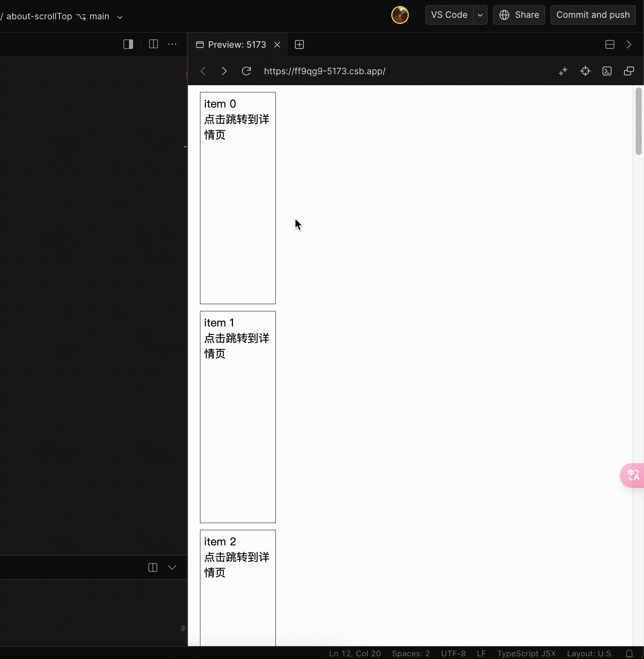Viewport: 644px width, 659px height.
Task: Select the element inspector crosshair in preview toolbar
Action: [585, 71]
